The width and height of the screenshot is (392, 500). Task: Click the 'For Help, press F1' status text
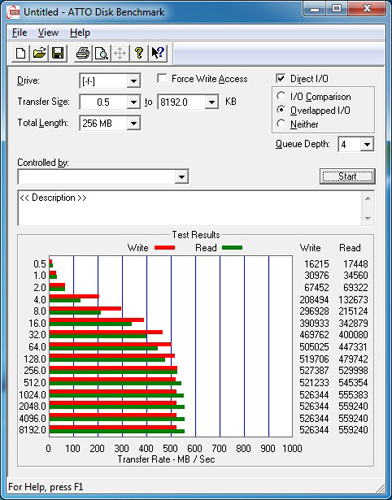click(x=45, y=487)
